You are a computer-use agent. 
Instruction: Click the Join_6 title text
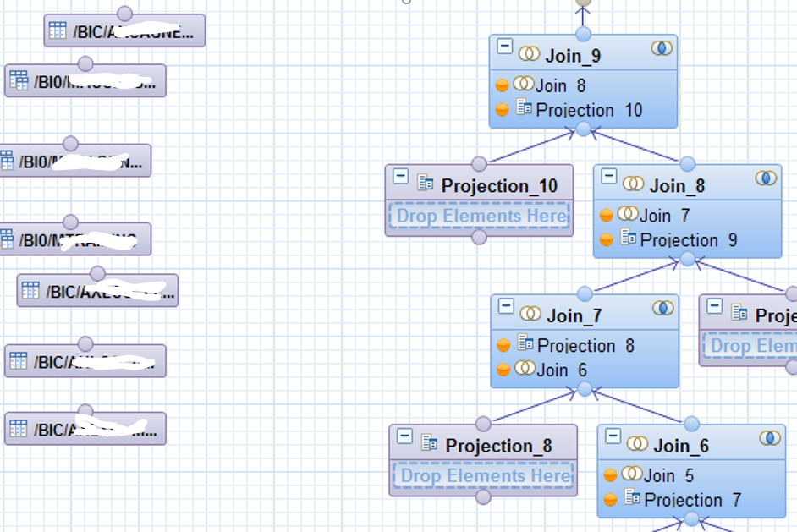(x=682, y=446)
